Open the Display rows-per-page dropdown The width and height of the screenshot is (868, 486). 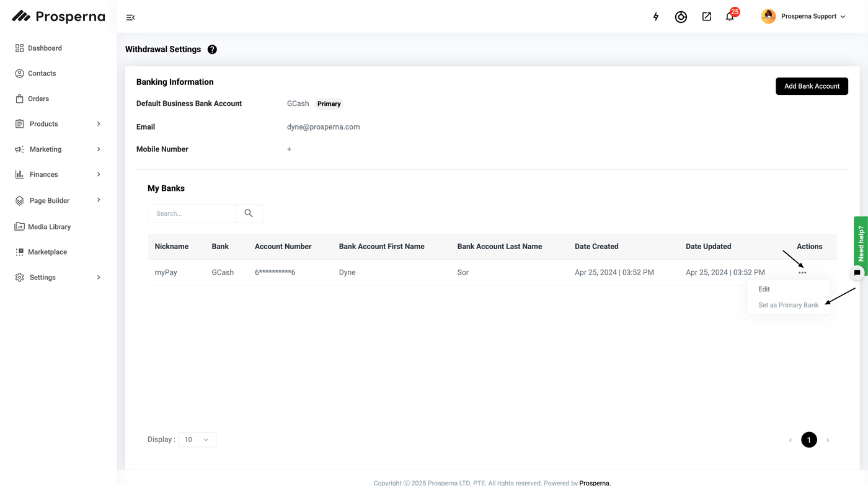point(197,440)
